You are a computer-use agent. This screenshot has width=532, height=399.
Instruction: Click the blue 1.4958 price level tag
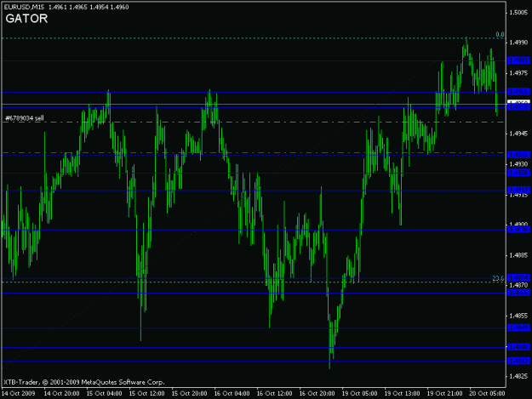click(518, 107)
